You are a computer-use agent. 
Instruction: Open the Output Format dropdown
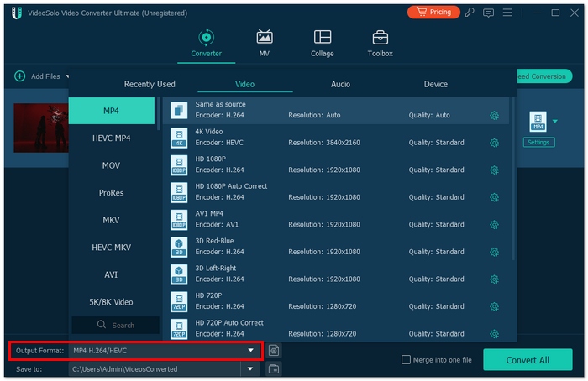click(x=163, y=351)
